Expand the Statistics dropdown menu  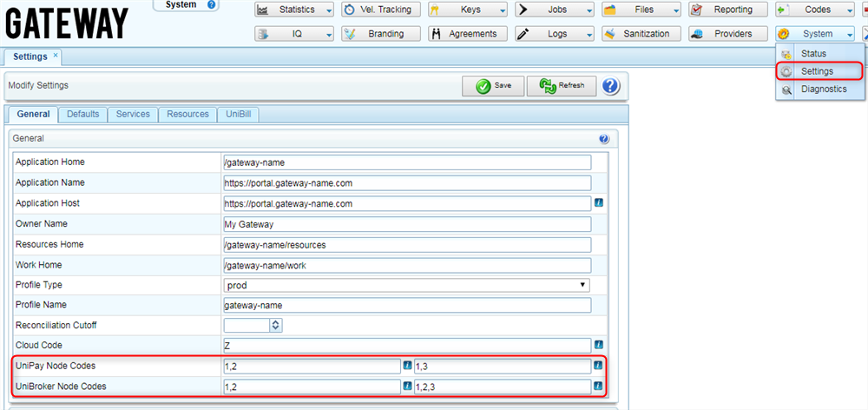pos(294,10)
